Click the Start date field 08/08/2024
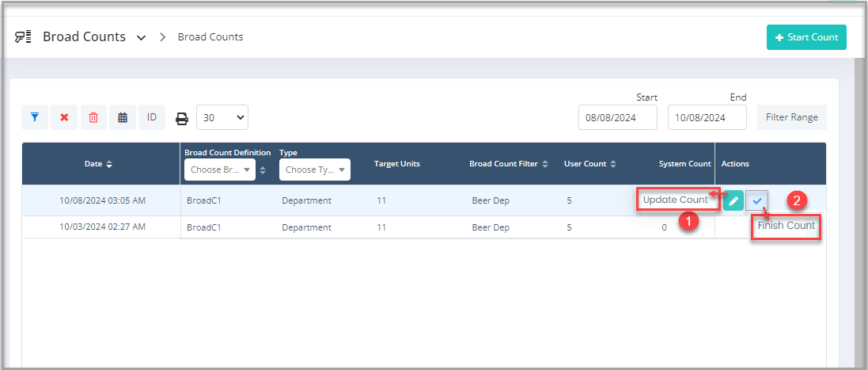Image resolution: width=868 pixels, height=370 pixels. coord(618,117)
